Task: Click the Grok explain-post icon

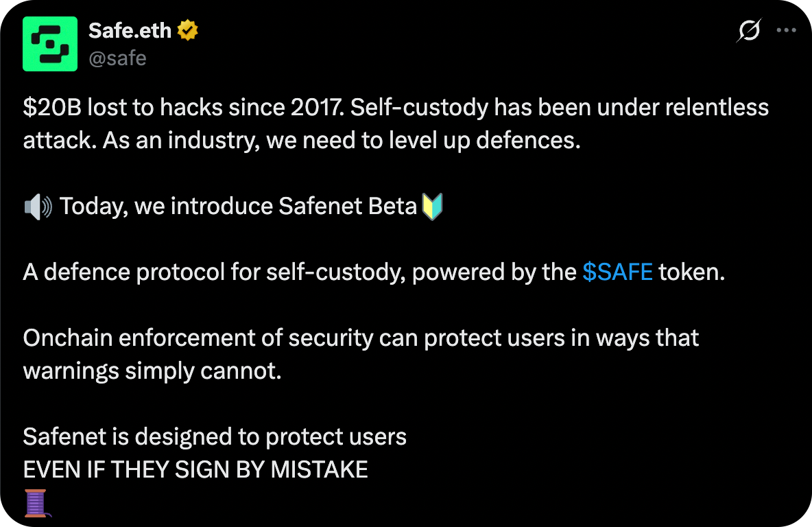Action: (749, 31)
